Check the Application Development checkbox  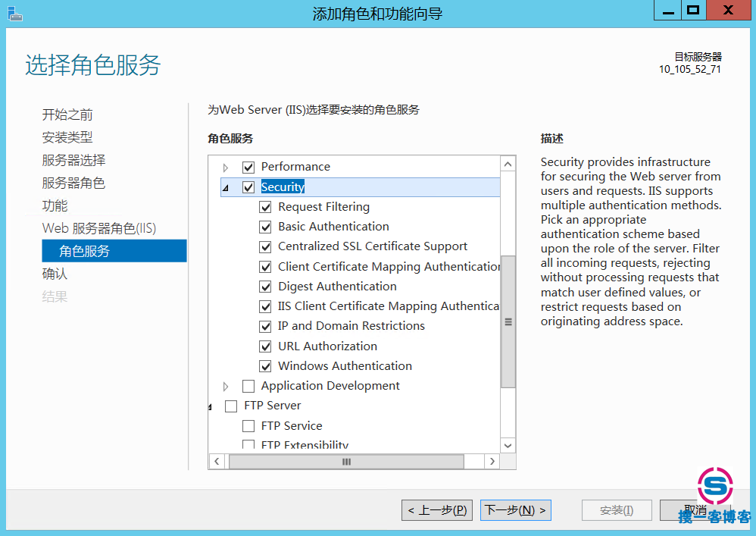[x=248, y=386]
